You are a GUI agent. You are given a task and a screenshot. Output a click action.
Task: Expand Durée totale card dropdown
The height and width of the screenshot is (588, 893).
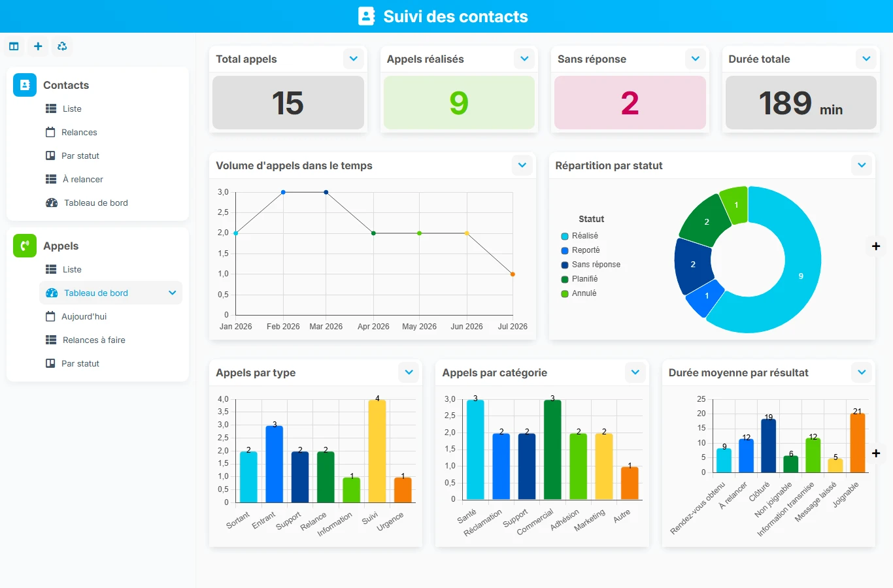(x=866, y=59)
